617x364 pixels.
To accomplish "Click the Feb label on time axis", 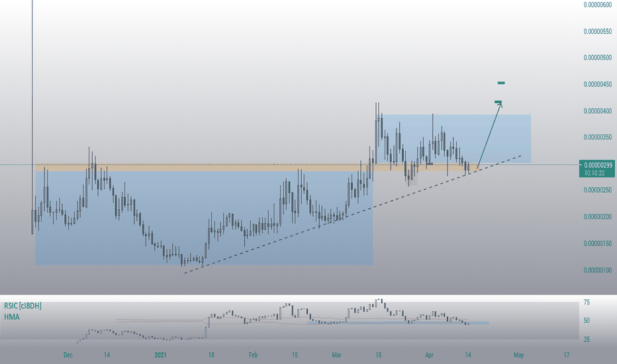I will click(253, 355).
